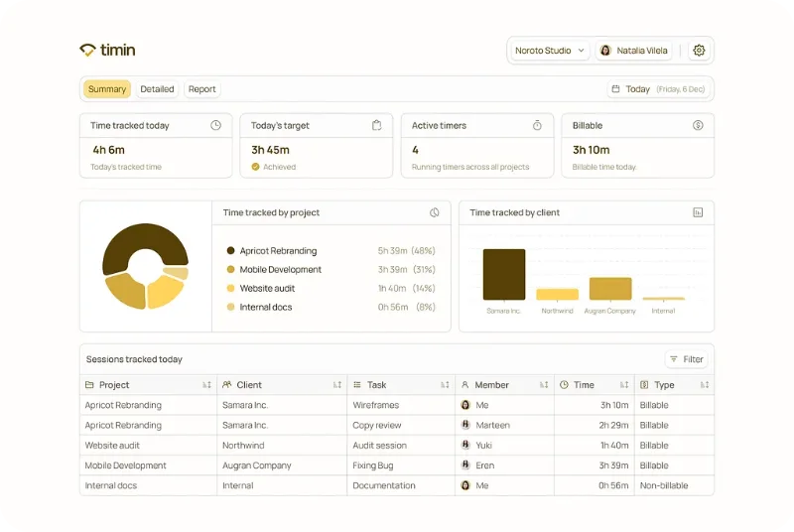The height and width of the screenshot is (532, 794).
Task: Select the Apricot Rebranding legend color dot
Action: (x=230, y=250)
